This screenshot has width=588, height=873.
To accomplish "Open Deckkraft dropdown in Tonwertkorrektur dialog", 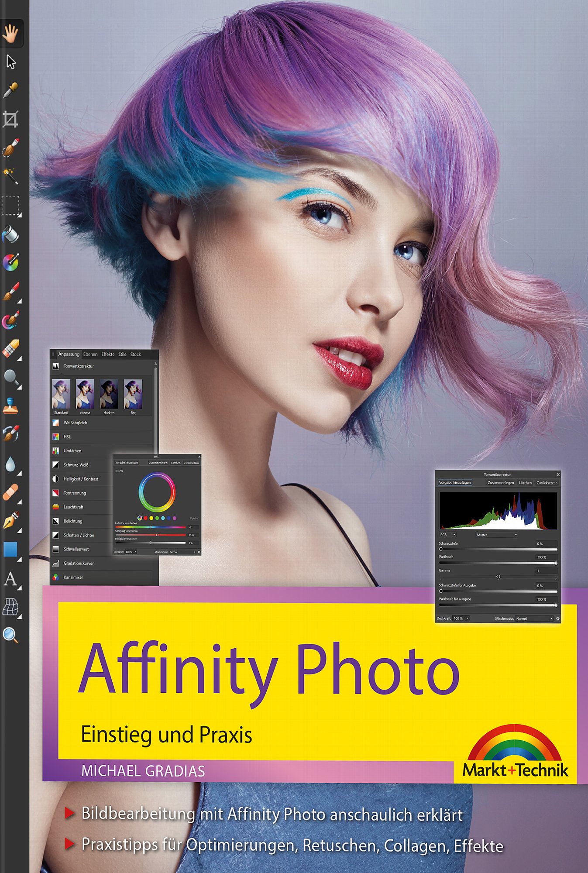I will point(461,619).
